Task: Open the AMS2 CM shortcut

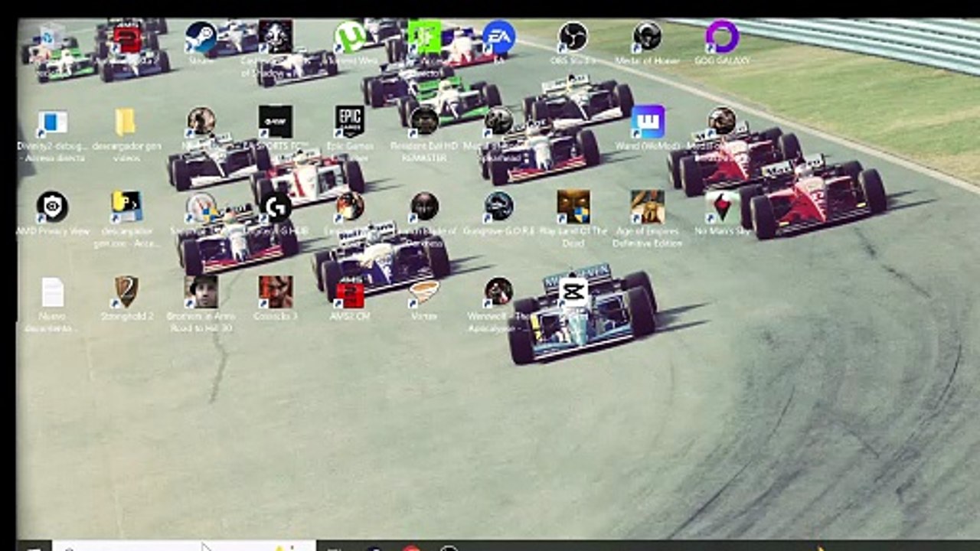Action: (349, 293)
